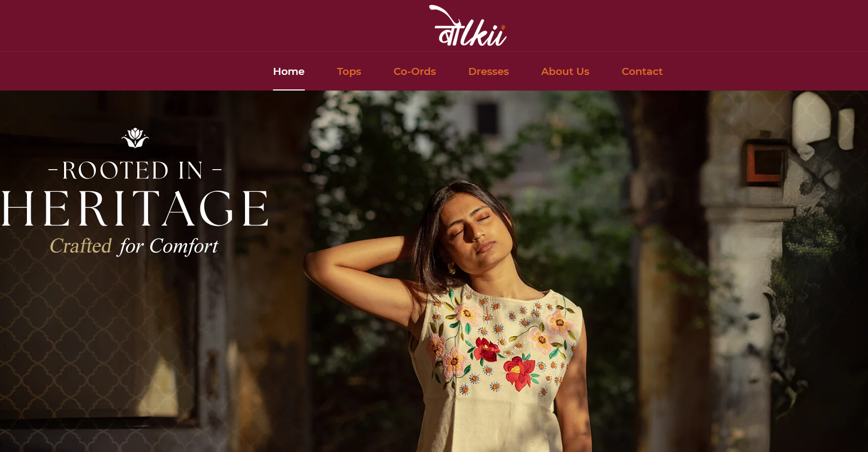Go to the Tops page

(x=349, y=71)
